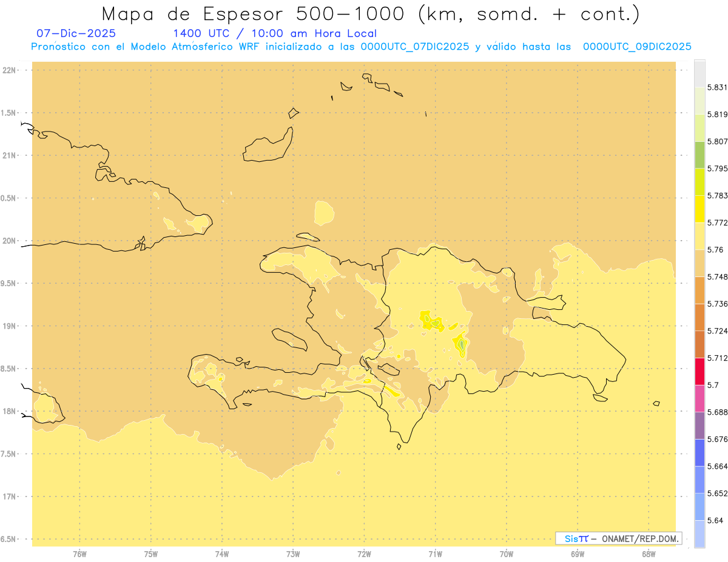This screenshot has width=728, height=562.
Task: Click the legend value 5.724
Action: point(718,331)
